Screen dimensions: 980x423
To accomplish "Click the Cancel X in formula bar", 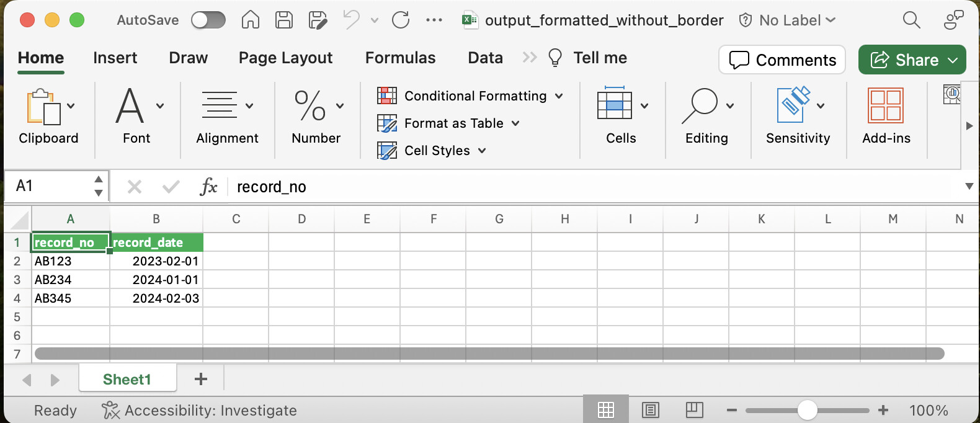I will pyautogui.click(x=135, y=187).
